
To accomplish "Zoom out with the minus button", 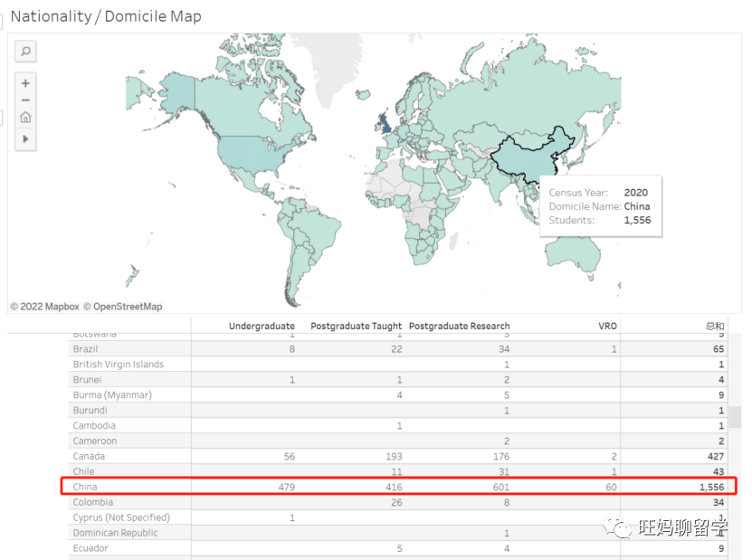I will point(25,100).
